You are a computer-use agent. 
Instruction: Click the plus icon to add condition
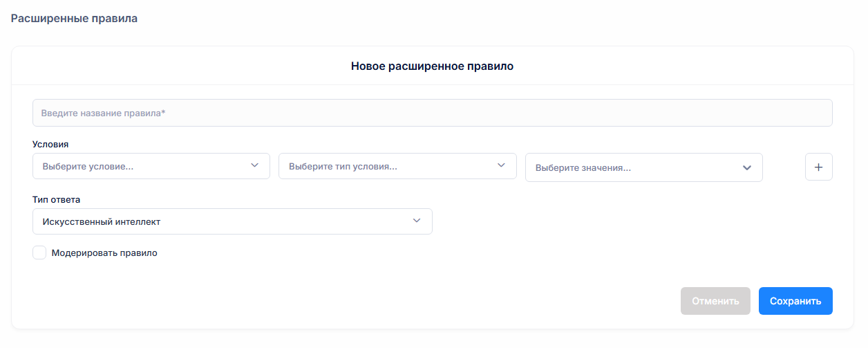click(x=818, y=167)
